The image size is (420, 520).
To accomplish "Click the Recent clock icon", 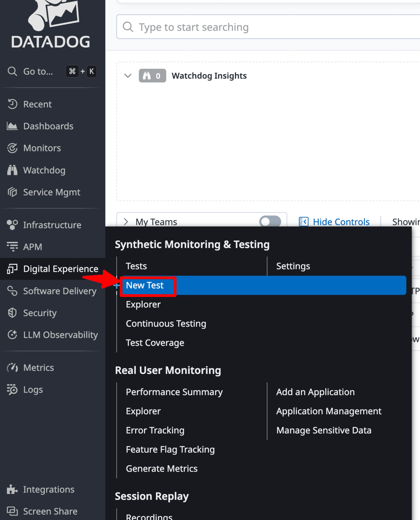I will coord(12,104).
